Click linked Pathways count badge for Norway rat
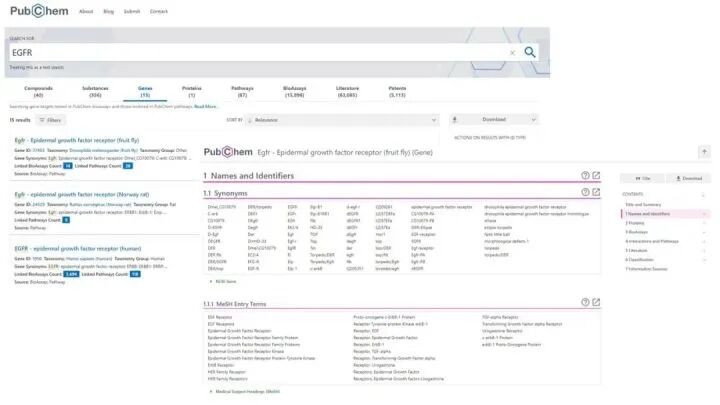Viewport: 720px width, 405px height. tap(66, 220)
